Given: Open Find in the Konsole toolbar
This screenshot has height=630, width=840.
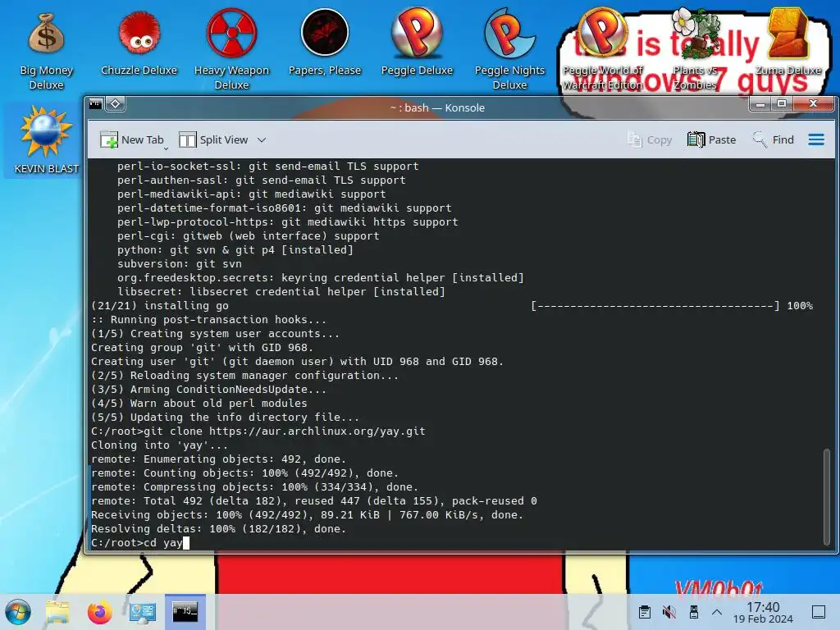Looking at the screenshot, I should 773,139.
